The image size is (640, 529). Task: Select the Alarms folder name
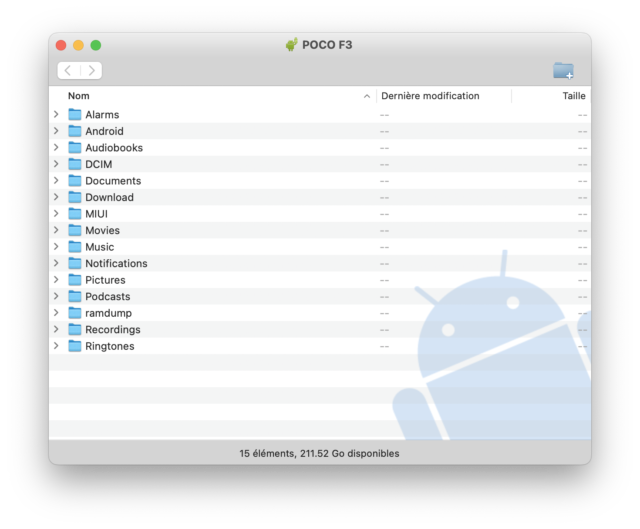(x=102, y=115)
